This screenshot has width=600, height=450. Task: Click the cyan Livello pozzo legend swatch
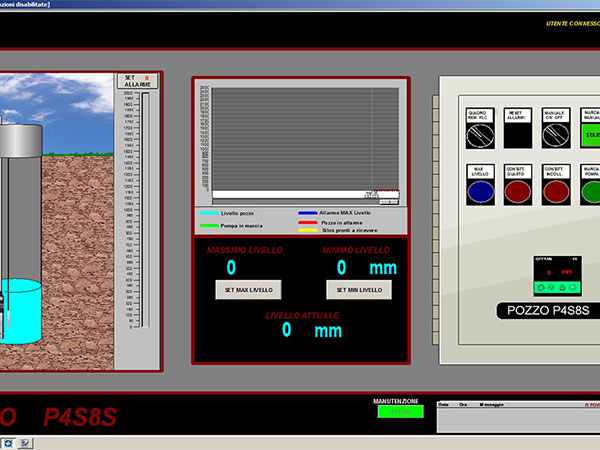coord(208,213)
